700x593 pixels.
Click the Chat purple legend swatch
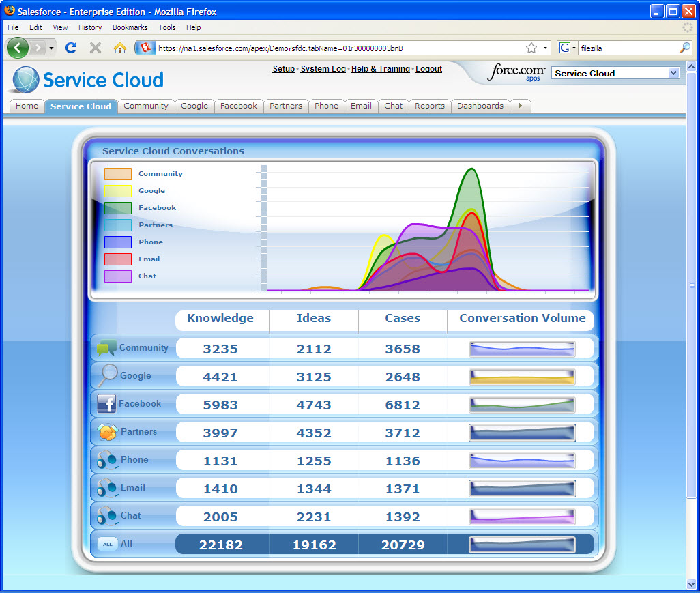118,276
